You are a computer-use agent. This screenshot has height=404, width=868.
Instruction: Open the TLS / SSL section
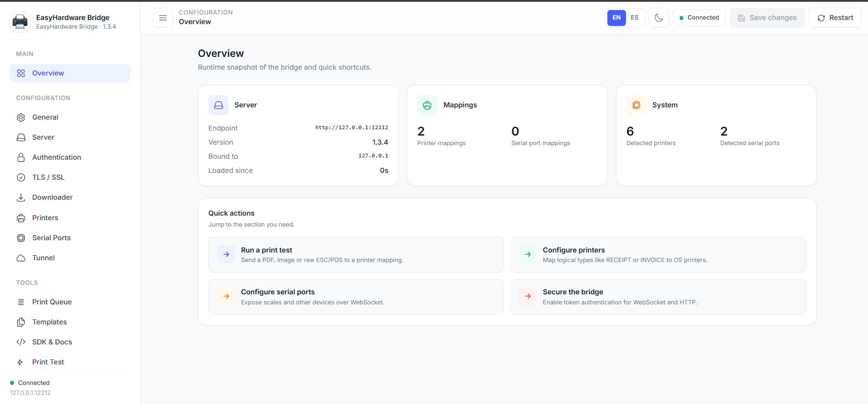pos(70,177)
